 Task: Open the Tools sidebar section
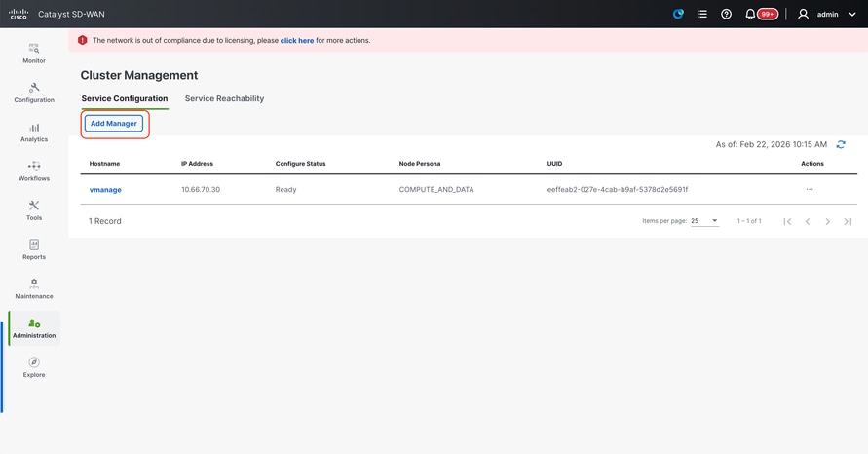tap(34, 209)
